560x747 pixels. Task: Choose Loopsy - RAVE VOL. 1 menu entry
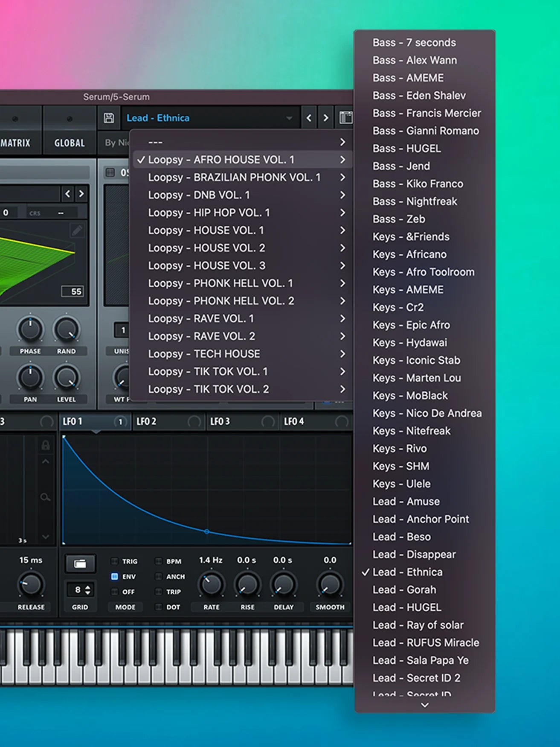pos(241,318)
